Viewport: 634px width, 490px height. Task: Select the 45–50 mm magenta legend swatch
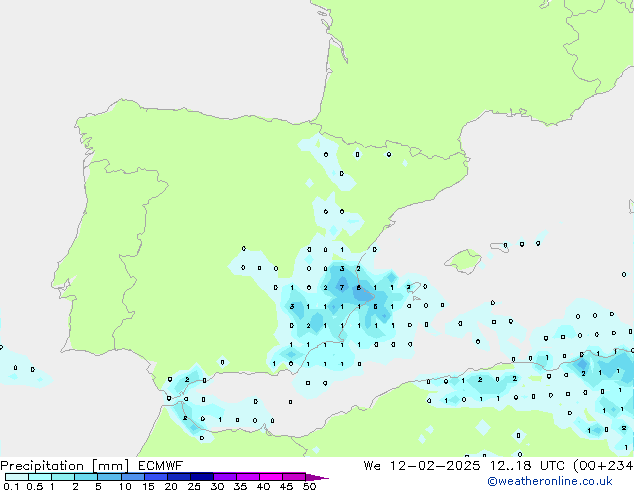294,477
